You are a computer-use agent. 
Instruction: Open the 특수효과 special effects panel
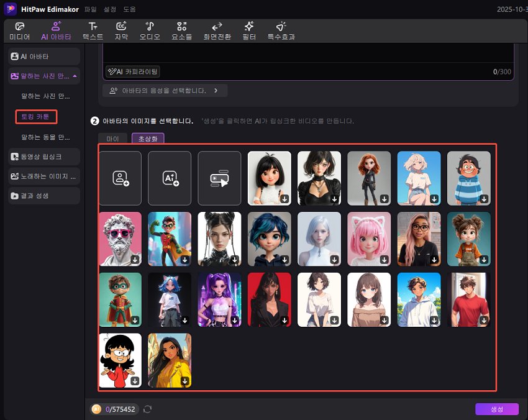[281, 30]
